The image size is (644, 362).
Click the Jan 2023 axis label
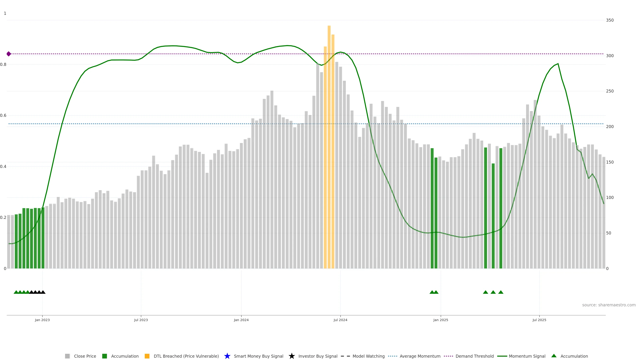pyautogui.click(x=42, y=320)
